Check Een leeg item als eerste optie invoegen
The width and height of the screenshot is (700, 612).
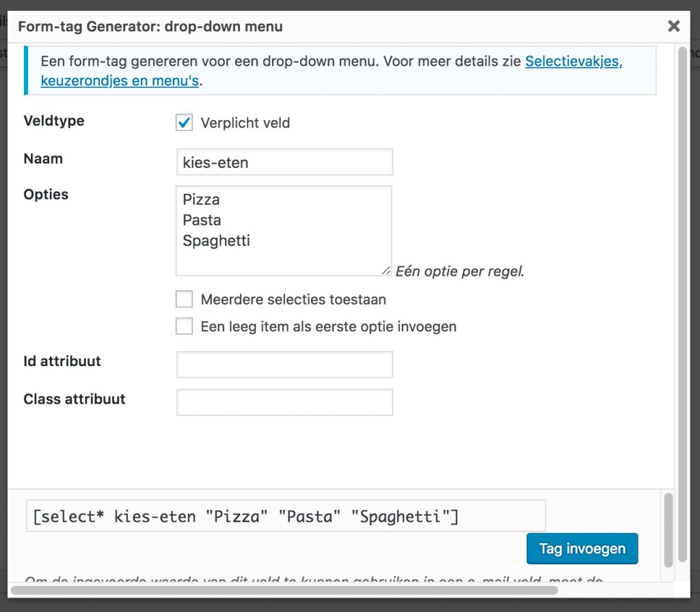185,326
